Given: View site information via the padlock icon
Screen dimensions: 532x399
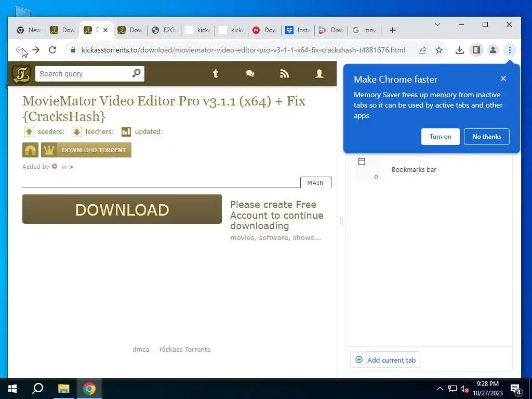Looking at the screenshot, I should tap(73, 50).
